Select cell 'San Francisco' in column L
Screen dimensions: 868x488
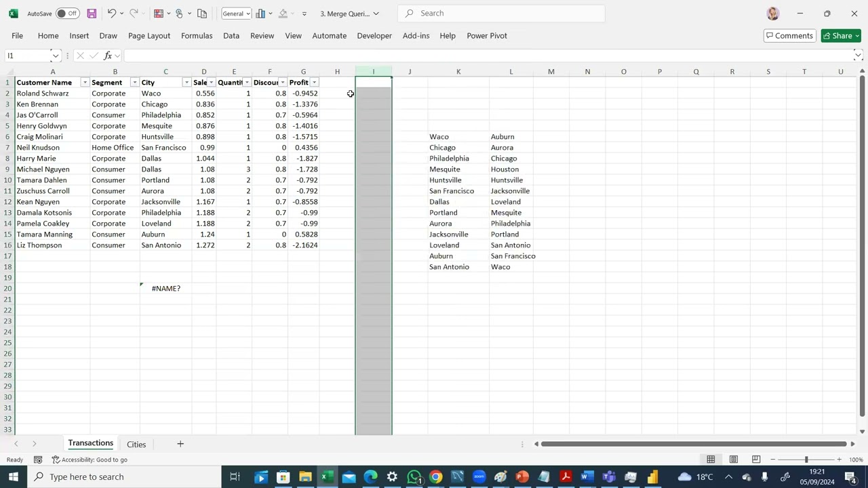[513, 256]
